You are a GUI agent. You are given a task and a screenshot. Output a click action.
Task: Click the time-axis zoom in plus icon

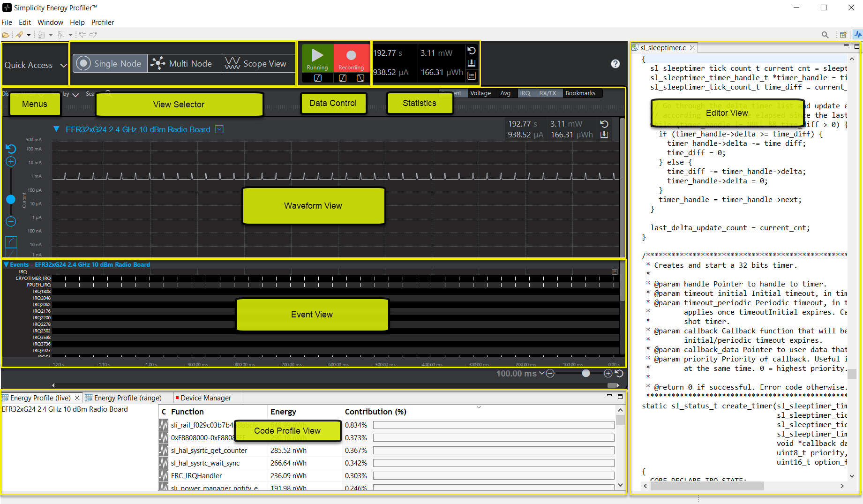pos(608,373)
